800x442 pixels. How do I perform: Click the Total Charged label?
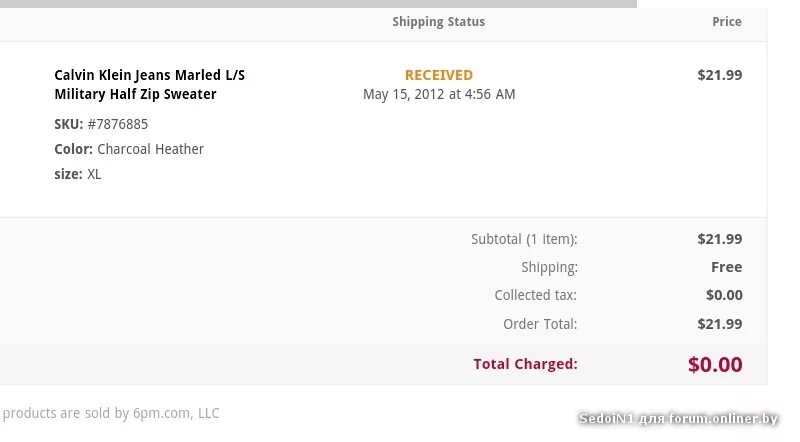tap(525, 364)
